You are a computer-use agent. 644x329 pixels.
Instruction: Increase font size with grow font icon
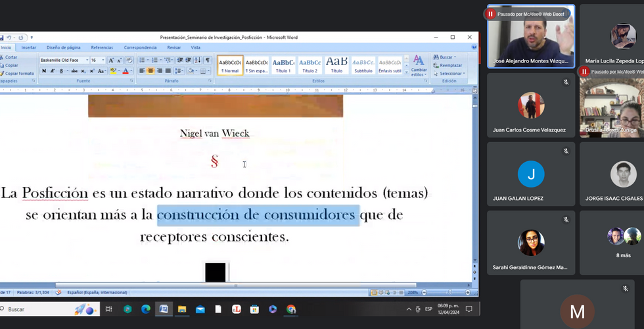tap(111, 60)
